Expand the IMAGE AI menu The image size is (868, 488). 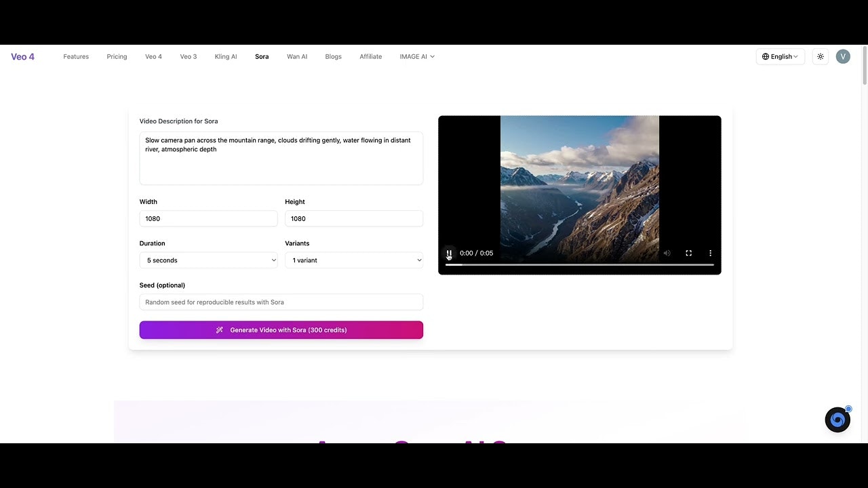point(417,57)
